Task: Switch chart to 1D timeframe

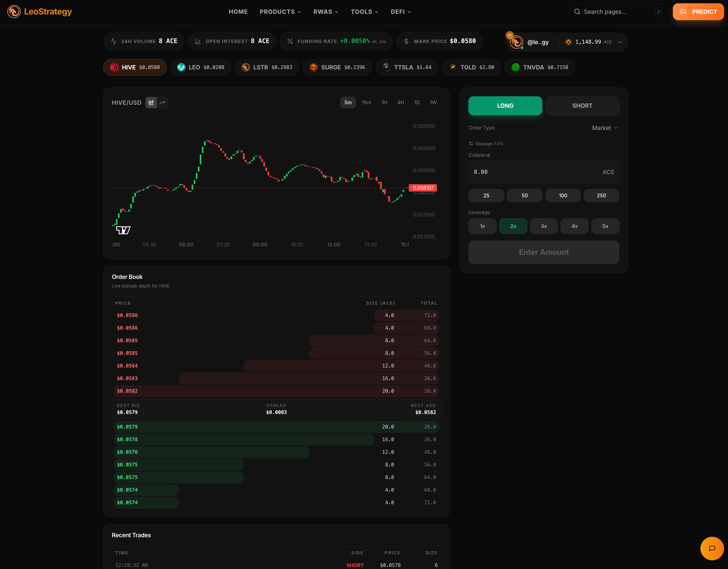Action: pyautogui.click(x=417, y=102)
